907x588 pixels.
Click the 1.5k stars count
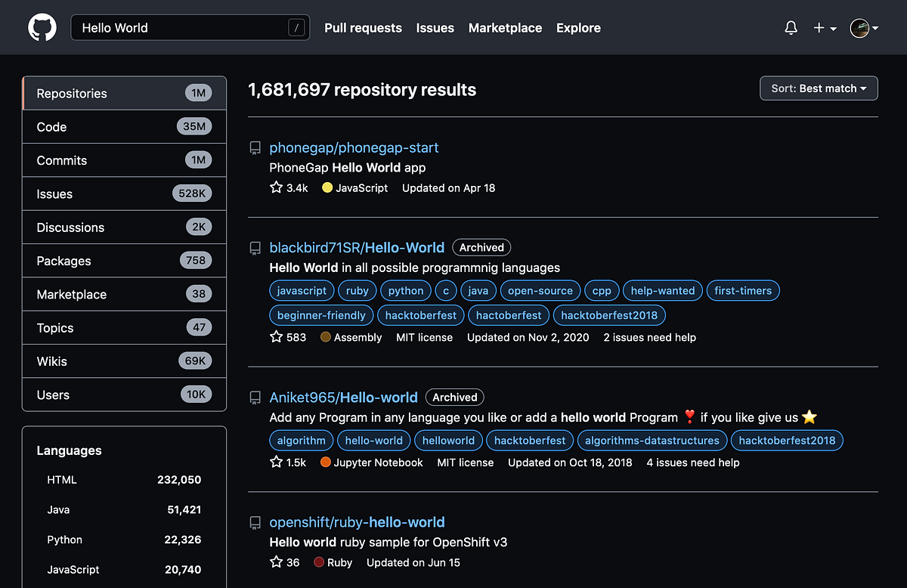[x=288, y=462]
